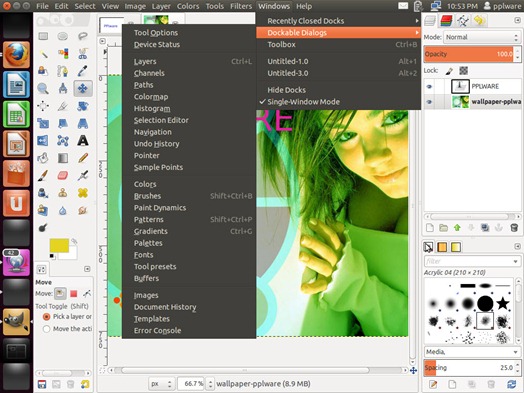Screen dimensions: 524x393
Task: Open the Layers dock tab configuration menu
Action: [517, 20]
